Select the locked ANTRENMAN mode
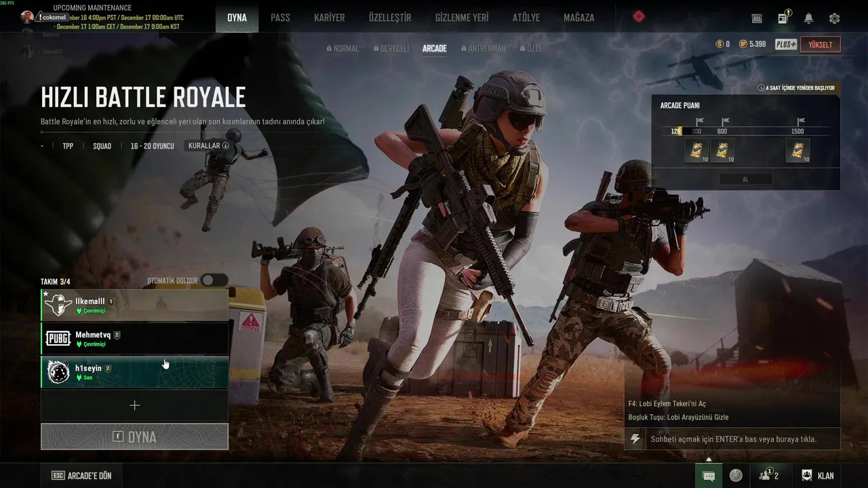Viewport: 868px width, 488px height. click(x=484, y=49)
